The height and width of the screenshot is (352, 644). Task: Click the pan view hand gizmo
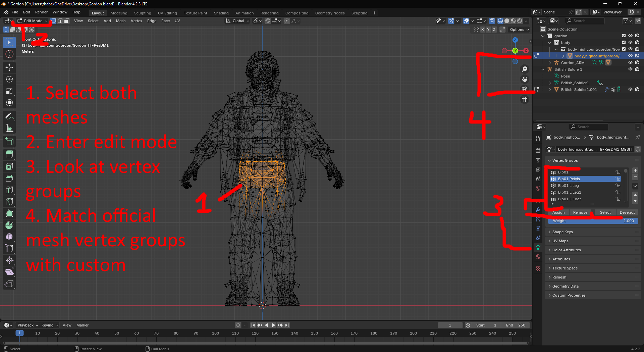(525, 79)
